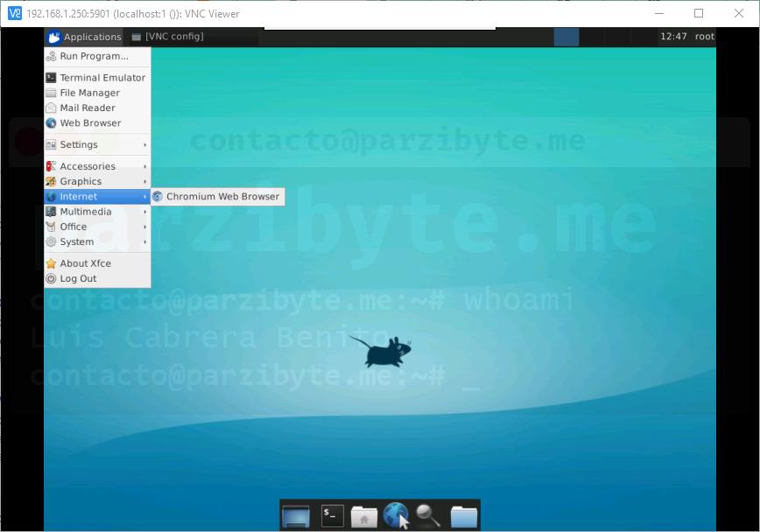
Task: Maximize the VNC Viewer window
Action: 699,13
